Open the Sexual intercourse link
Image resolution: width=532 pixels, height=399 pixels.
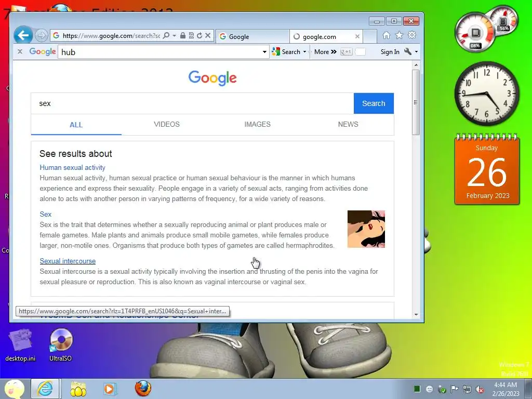[68, 261]
